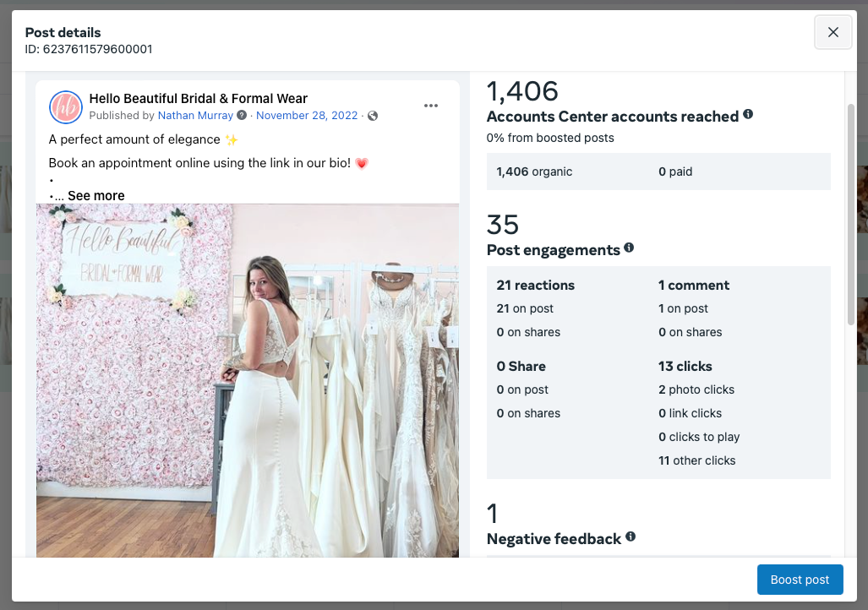
Task: Expand post text with See more
Action: pyautogui.click(x=96, y=195)
